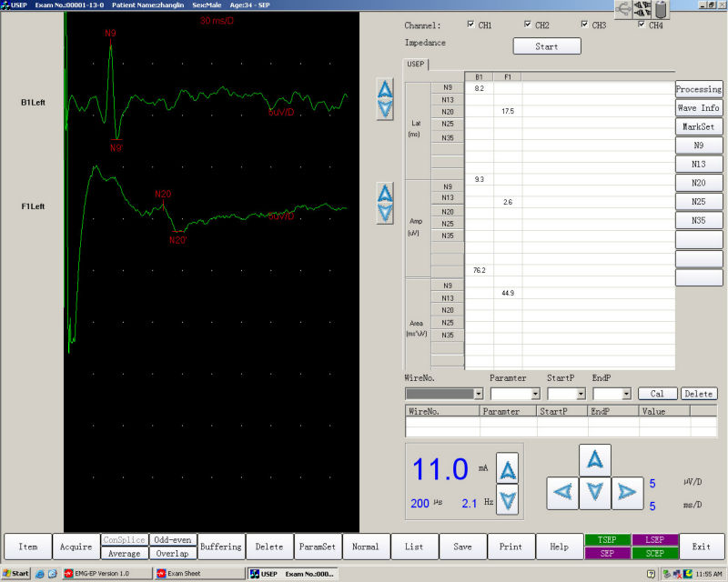The image size is (728, 582).
Task: Click the Acquire button
Action: tap(76, 547)
